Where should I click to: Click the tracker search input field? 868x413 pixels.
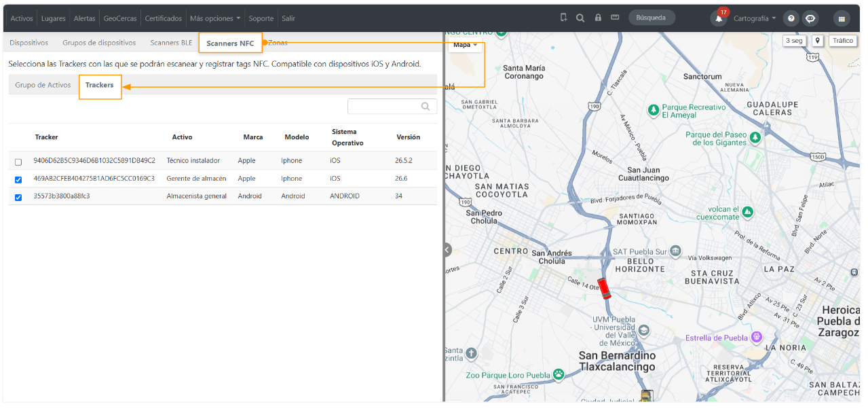(x=392, y=107)
